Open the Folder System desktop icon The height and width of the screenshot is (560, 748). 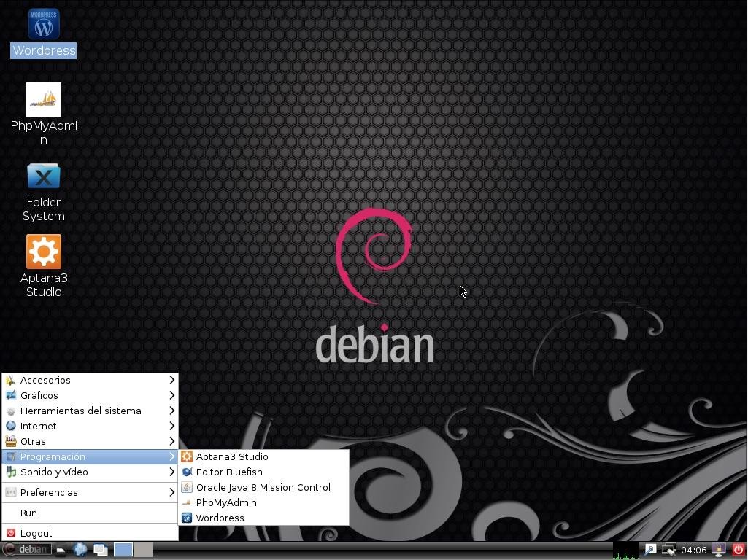pyautogui.click(x=43, y=176)
